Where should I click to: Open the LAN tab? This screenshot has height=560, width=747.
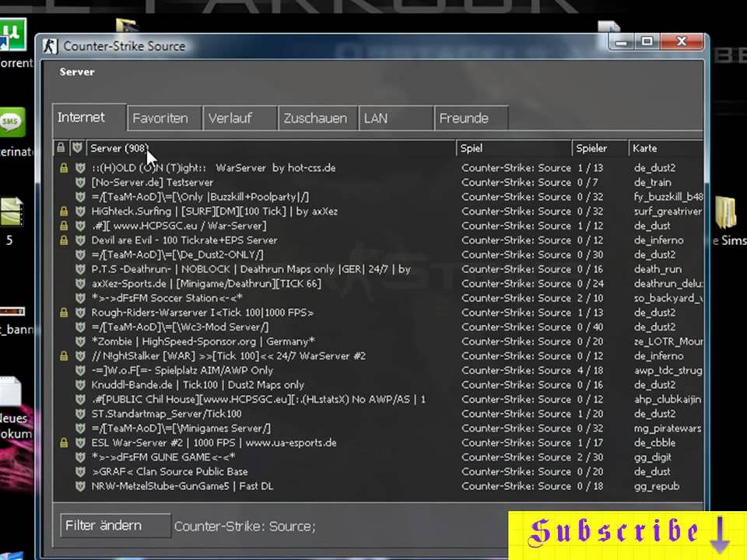pyautogui.click(x=396, y=118)
